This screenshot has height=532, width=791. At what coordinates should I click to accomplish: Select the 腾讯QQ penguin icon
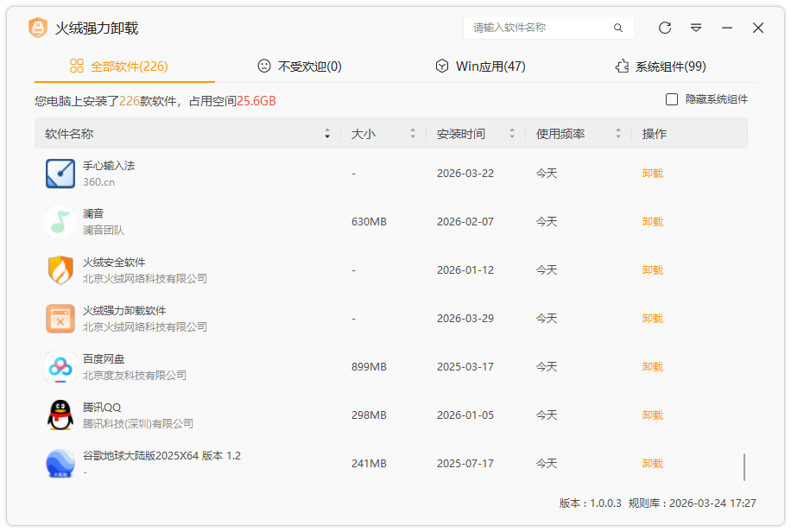tap(60, 415)
